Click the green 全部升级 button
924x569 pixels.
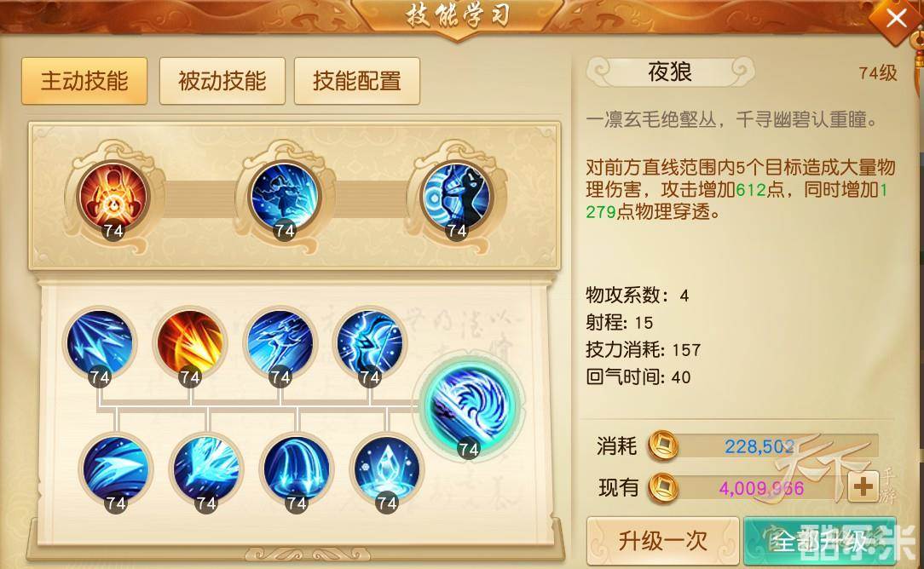click(820, 540)
